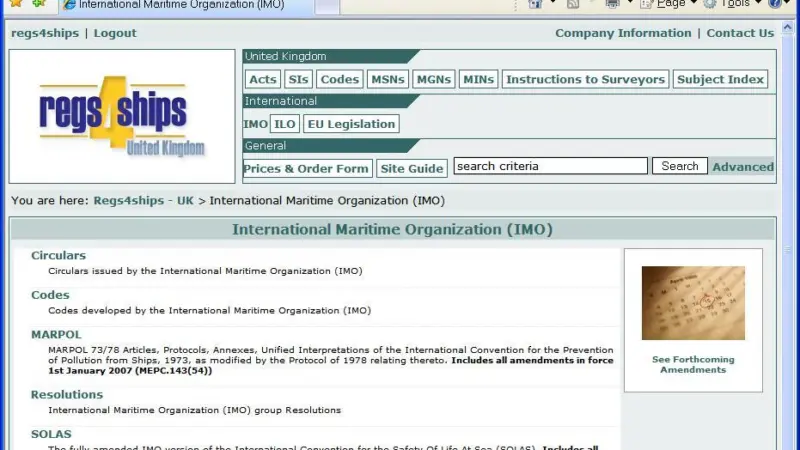
Task: Open the Acts navigation button
Action: [x=263, y=80]
